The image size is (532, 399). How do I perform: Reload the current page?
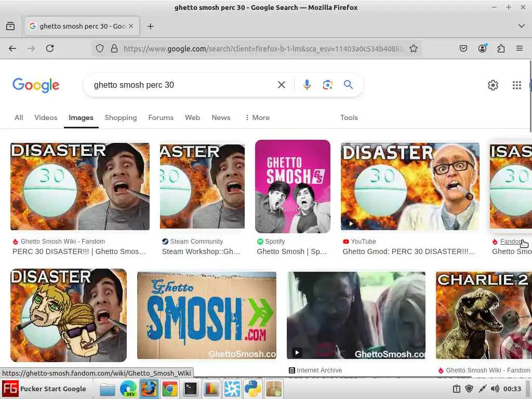[50, 48]
